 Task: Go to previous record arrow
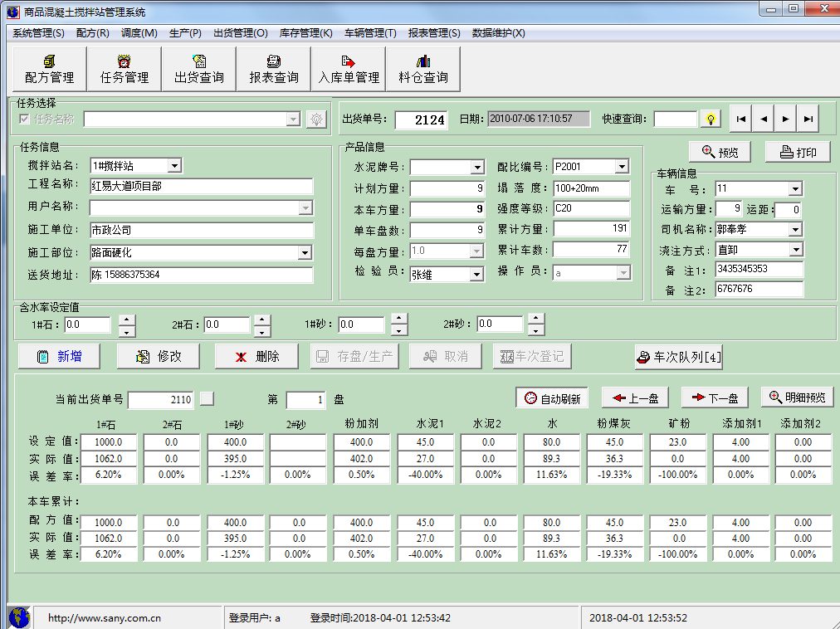(x=764, y=119)
